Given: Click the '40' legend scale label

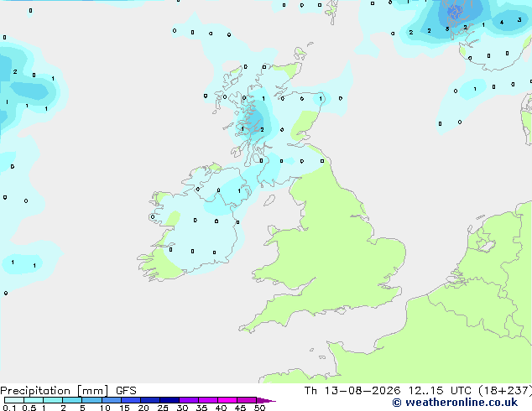Looking at the screenshot, I should tap(221, 408).
